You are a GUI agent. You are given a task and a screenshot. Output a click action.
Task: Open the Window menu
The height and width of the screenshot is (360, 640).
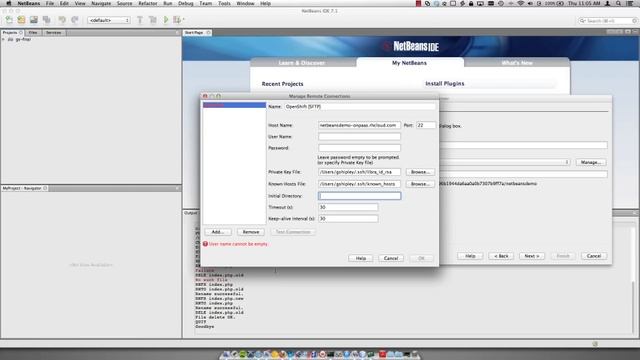point(245,3)
